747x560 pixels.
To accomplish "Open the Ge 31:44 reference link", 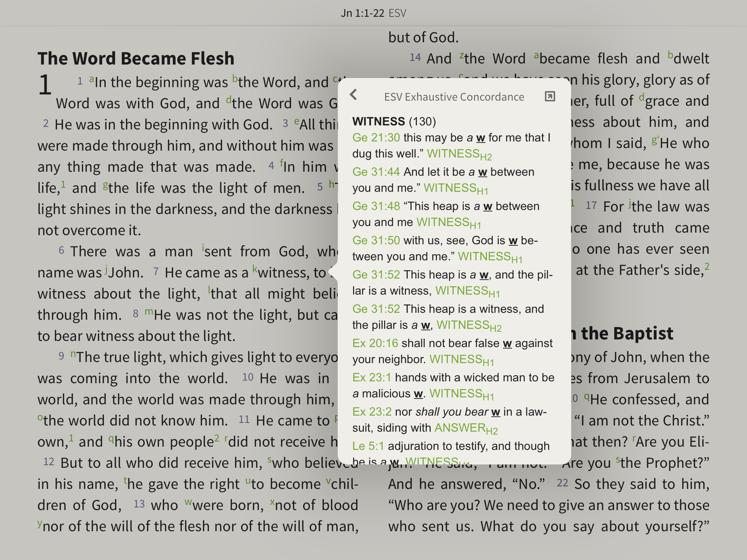I will 376,172.
